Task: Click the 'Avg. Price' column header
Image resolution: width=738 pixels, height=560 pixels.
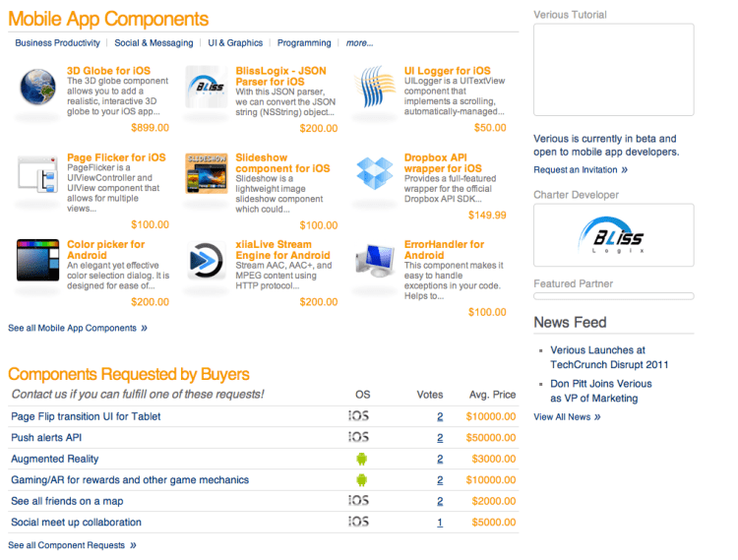Action: pyautogui.click(x=492, y=395)
